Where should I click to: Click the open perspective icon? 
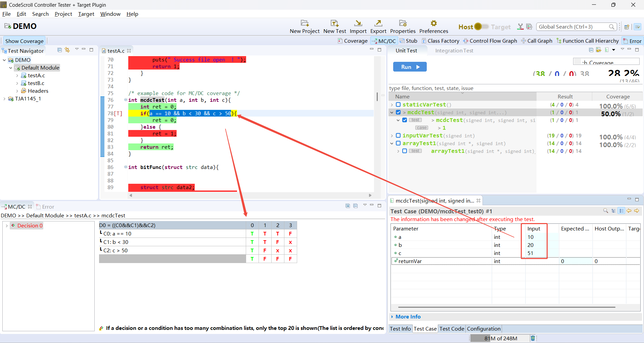coord(627,27)
